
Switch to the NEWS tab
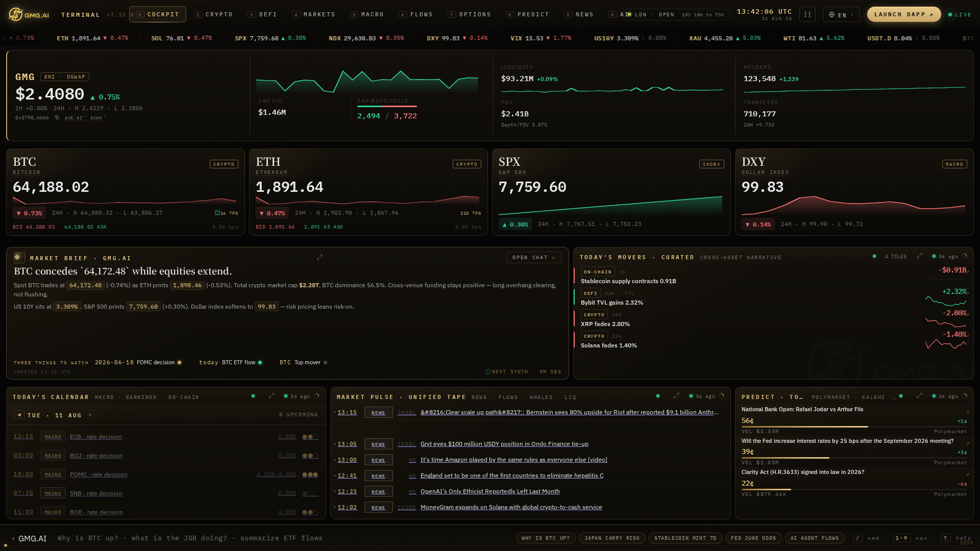click(579, 14)
